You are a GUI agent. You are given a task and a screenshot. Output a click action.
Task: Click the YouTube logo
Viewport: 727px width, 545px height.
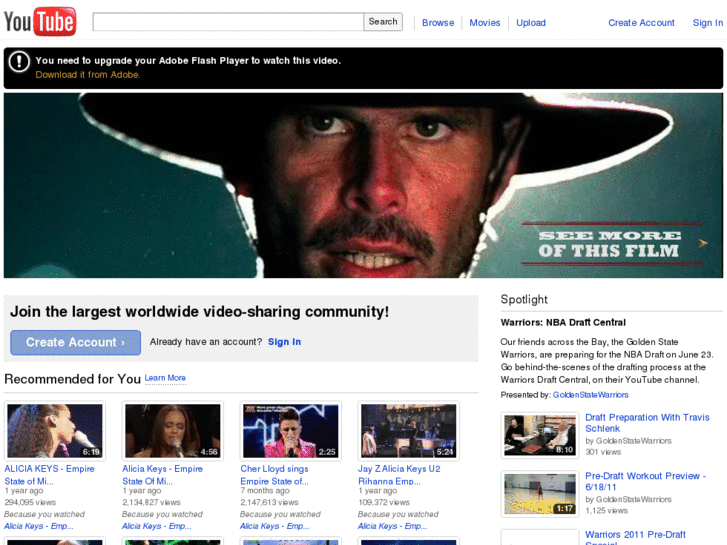[x=40, y=21]
